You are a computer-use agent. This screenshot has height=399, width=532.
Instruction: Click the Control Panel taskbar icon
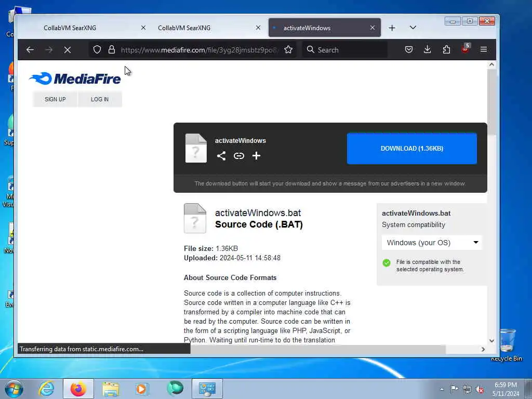pos(207,389)
